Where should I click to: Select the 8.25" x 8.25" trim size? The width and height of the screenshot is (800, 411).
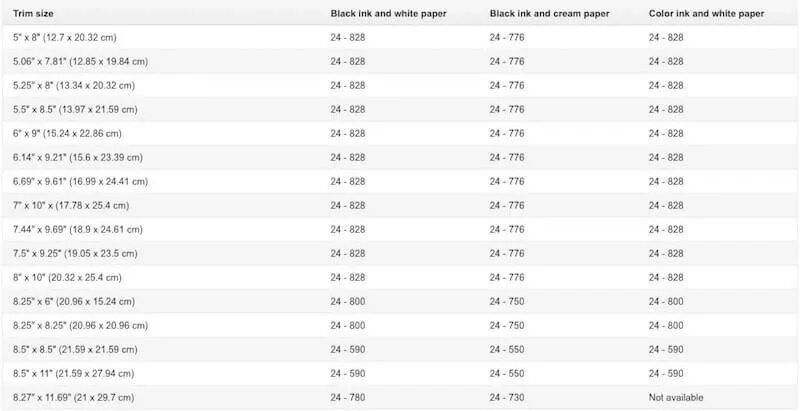click(x=81, y=325)
